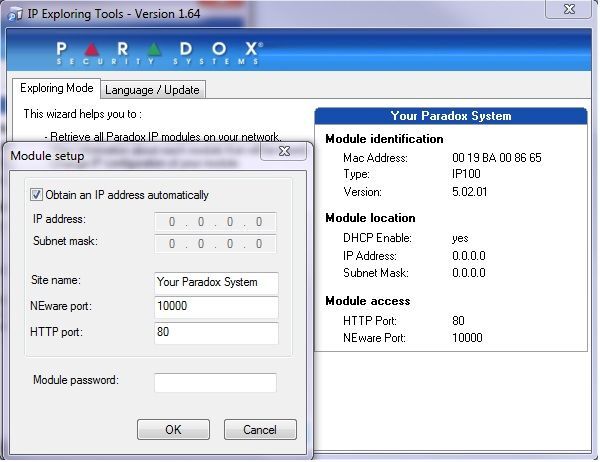Uncheck Obtain an IP address automatically
Screen dimensions: 600x462
[38, 195]
